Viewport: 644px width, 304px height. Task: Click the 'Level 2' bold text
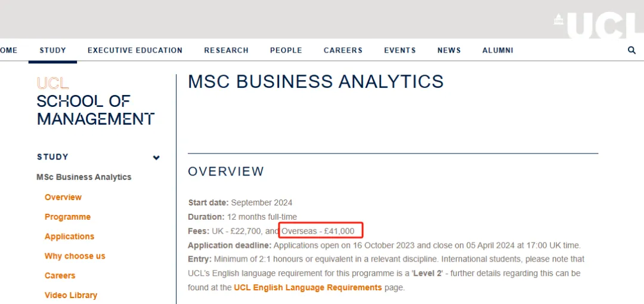427,273
